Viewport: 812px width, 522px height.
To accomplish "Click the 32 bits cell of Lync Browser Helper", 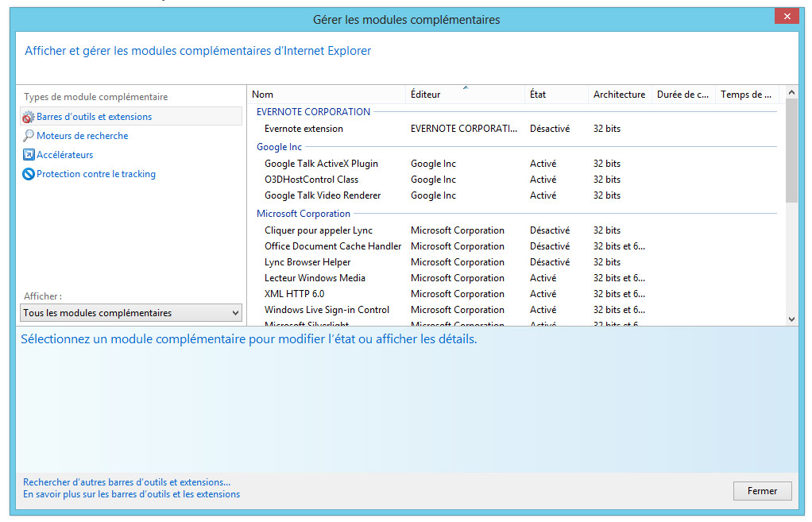I will pos(607,262).
